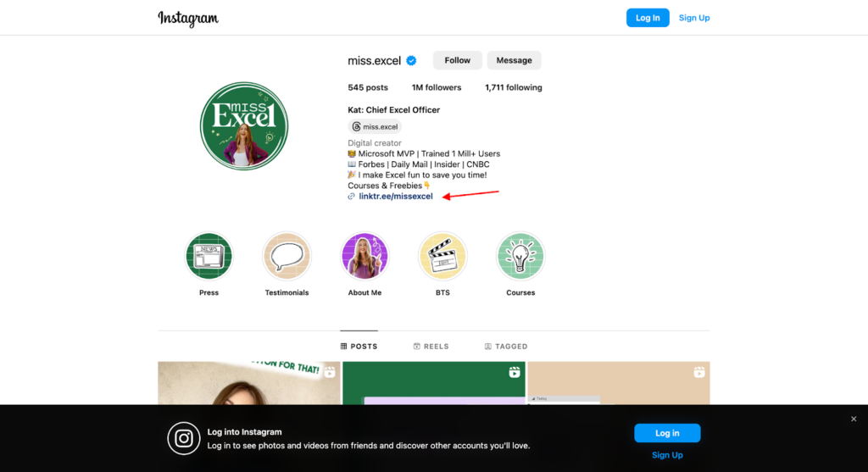Click the verified badge next to miss.excel
This screenshot has width=868, height=472.
point(411,61)
